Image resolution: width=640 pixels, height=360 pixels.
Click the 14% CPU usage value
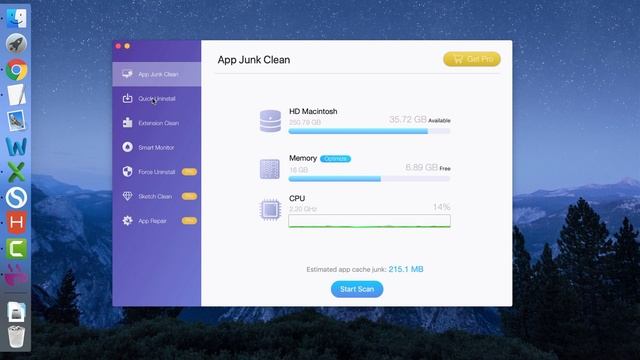[442, 207]
